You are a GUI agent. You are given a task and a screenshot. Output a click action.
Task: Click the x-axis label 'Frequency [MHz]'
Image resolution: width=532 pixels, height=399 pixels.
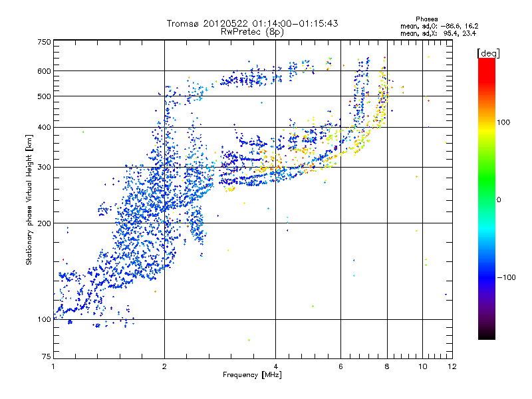point(252,375)
